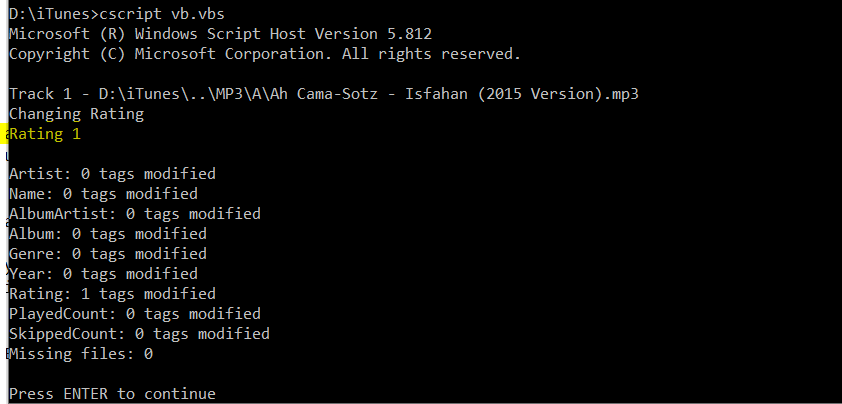Viewport: 842px width, 404px height.
Task: Click the Press ENTER to continue prompt
Action: pyautogui.click(x=112, y=394)
